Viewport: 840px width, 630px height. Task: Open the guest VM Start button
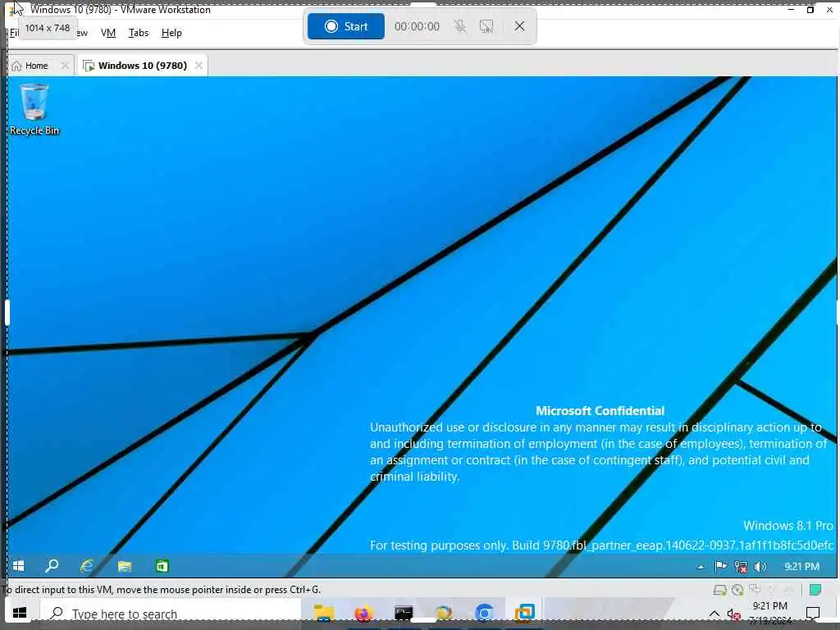tap(19, 566)
